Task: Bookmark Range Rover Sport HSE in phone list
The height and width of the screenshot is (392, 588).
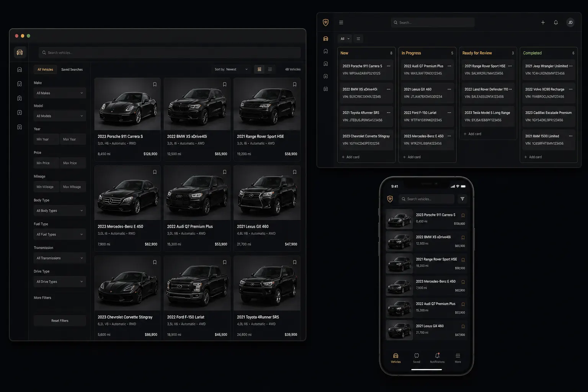Action: [x=463, y=260]
